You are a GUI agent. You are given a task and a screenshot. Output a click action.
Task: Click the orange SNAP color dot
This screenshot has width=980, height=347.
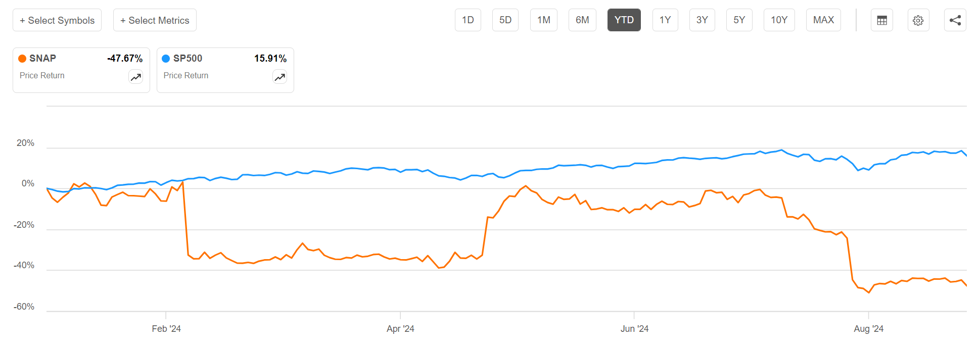click(22, 59)
